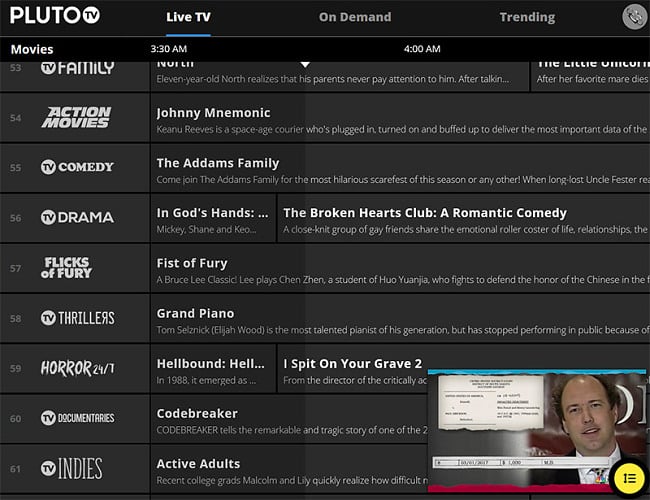Open The Broken Hearts Club program
The image size is (650, 500).
tap(463, 218)
